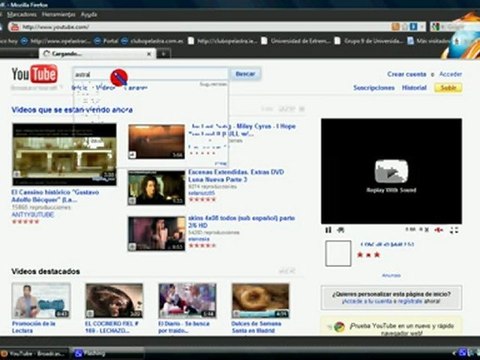The width and height of the screenshot is (480, 360).
Task: Go to Suscripciones
Action: click(x=374, y=88)
